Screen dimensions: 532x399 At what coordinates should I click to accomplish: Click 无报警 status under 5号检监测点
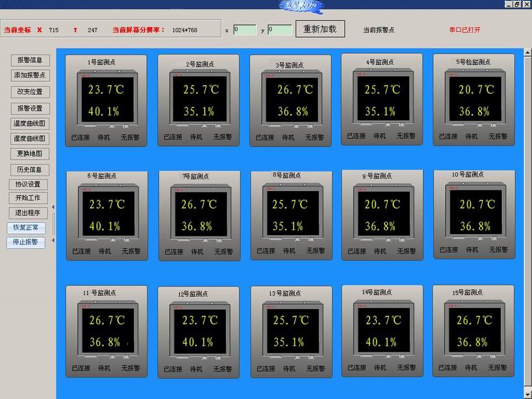[498, 136]
